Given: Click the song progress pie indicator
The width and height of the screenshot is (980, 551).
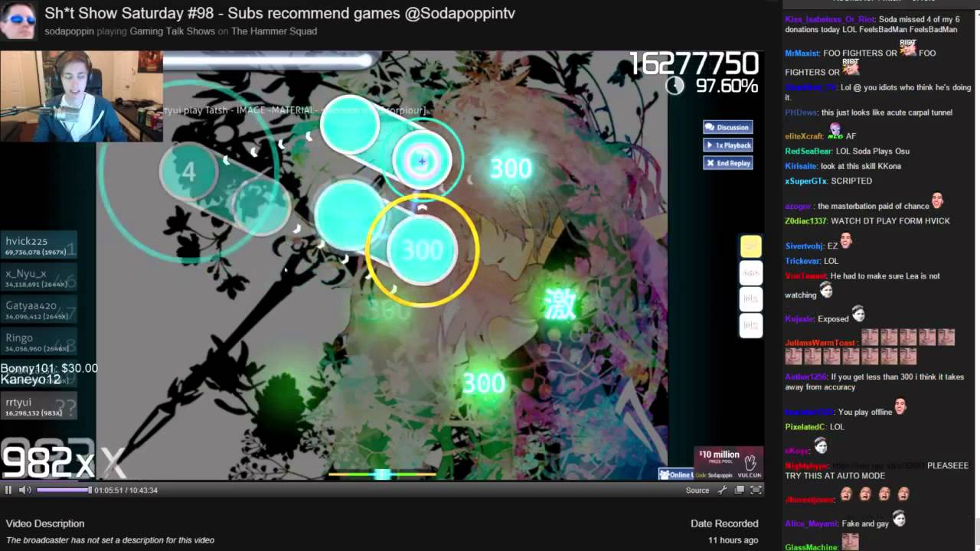Looking at the screenshot, I should coord(675,86).
